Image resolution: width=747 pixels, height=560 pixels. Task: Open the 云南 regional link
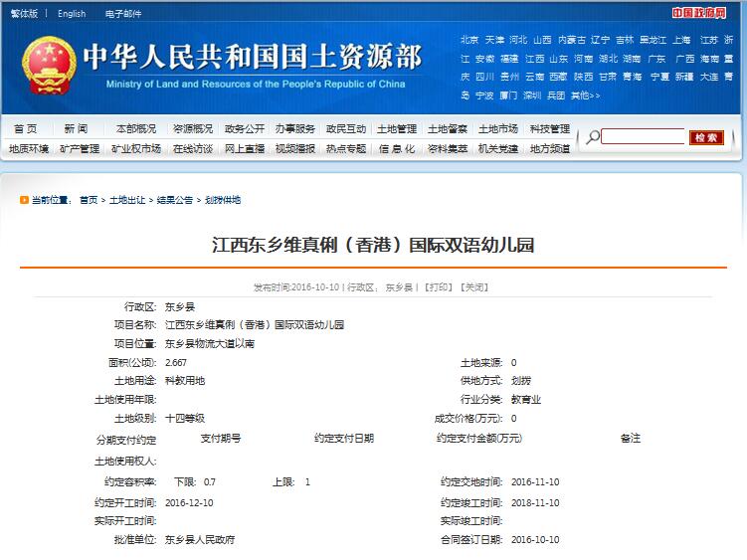click(x=534, y=77)
